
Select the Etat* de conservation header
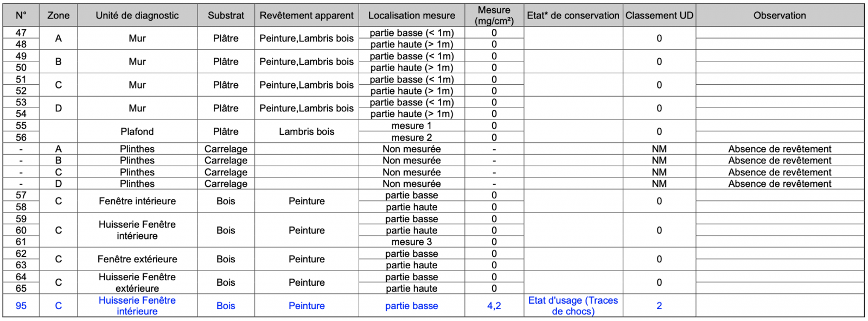573,15
